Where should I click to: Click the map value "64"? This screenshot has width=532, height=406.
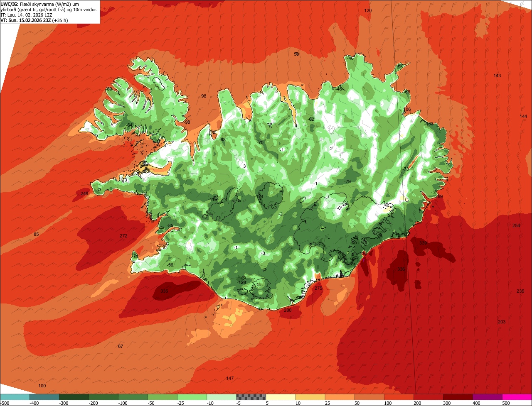(x=130, y=125)
